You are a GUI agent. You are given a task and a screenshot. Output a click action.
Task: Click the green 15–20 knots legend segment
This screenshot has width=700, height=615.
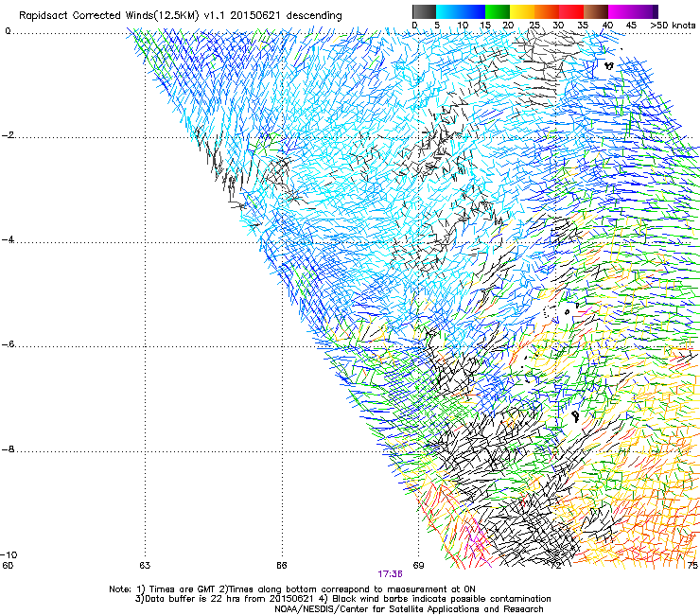[x=498, y=11]
